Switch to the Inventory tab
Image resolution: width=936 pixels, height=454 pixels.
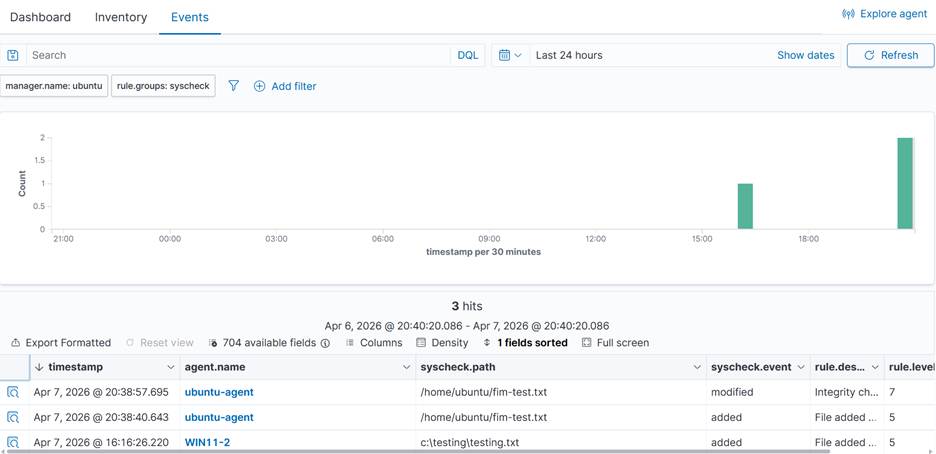121,17
